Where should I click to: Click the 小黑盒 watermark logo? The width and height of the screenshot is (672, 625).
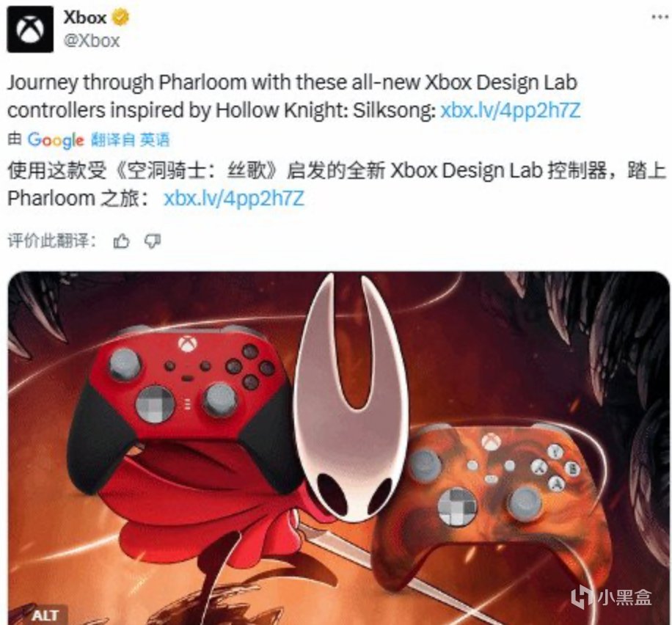click(612, 596)
